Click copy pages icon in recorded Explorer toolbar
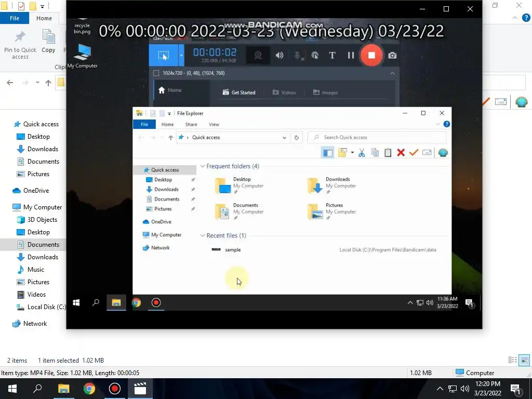 pos(375,153)
